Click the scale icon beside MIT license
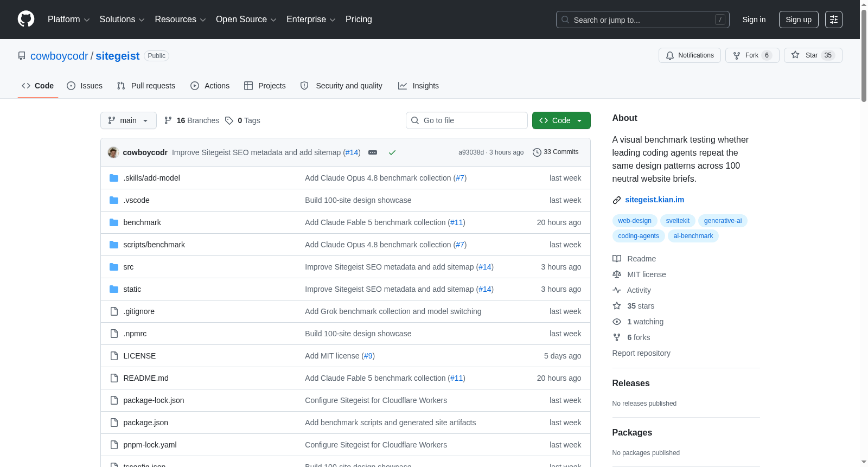The image size is (868, 467). [617, 274]
